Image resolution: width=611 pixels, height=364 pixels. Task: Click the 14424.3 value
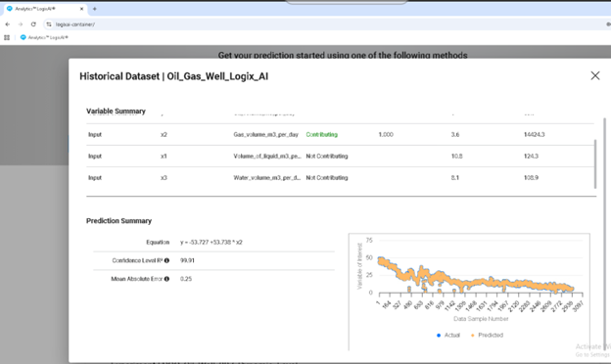click(x=535, y=135)
